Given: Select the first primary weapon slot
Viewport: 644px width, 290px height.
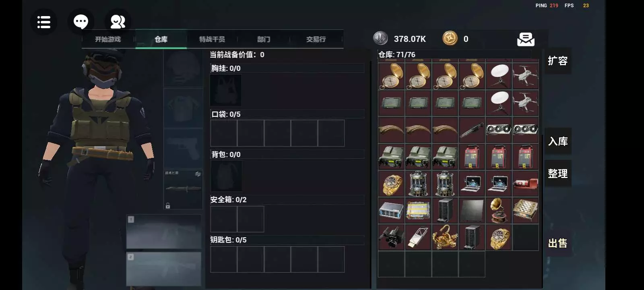Looking at the screenshot, I should (x=164, y=232).
